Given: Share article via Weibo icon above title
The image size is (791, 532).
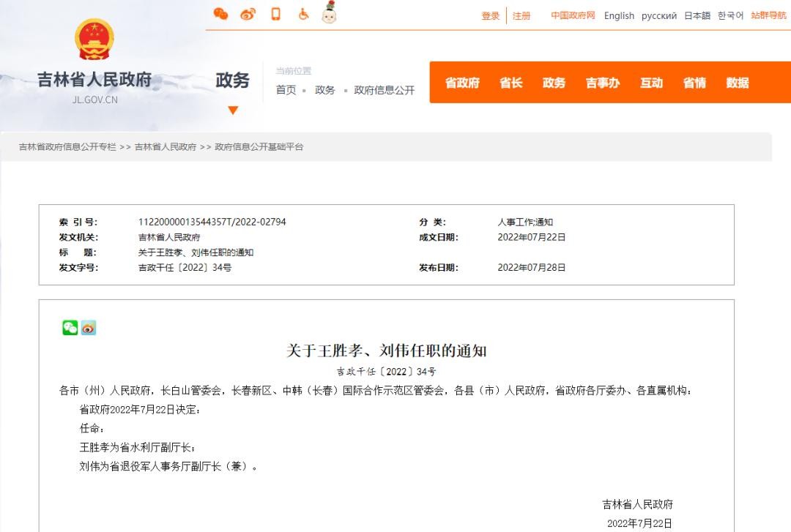Looking at the screenshot, I should (89, 328).
